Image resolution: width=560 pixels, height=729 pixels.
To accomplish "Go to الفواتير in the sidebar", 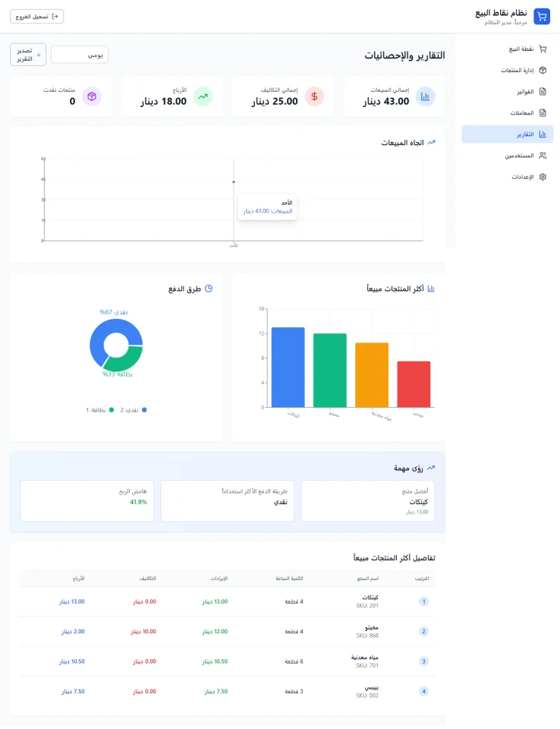I will [507, 92].
